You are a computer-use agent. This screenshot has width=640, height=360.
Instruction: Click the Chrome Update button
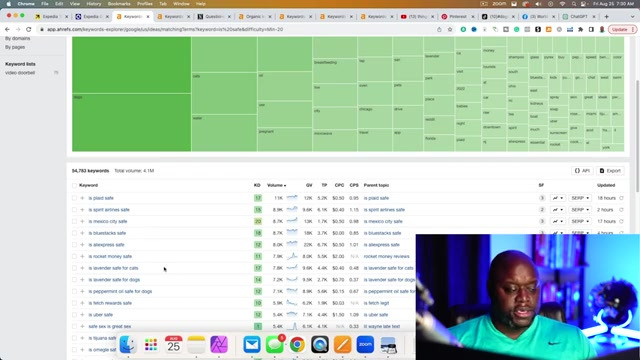(x=622, y=29)
